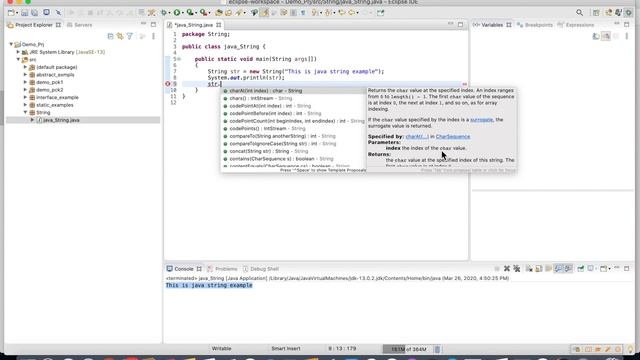Screen dimensions: 640x360
Task: Open the CharSequence link in Javadoc
Action: (453, 136)
